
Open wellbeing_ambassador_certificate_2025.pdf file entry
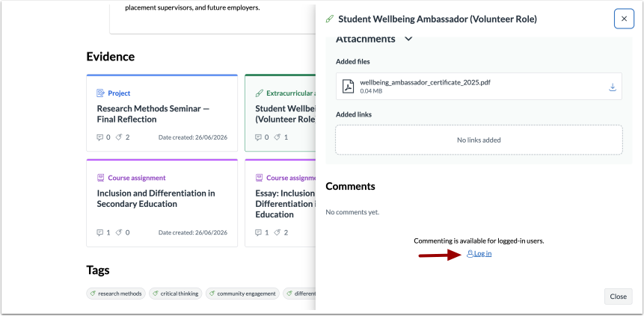click(479, 86)
